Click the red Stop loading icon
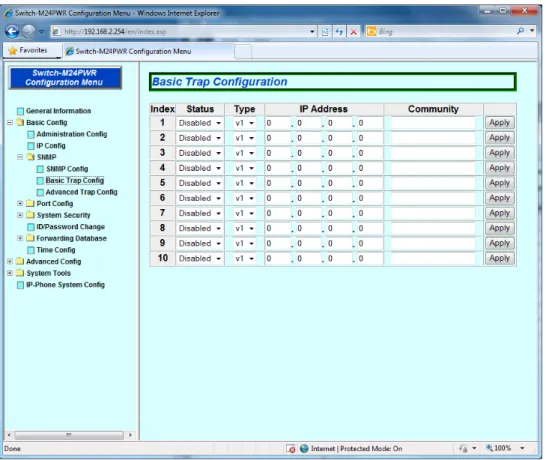Viewport: 546px width, 460px height. pyautogui.click(x=353, y=32)
